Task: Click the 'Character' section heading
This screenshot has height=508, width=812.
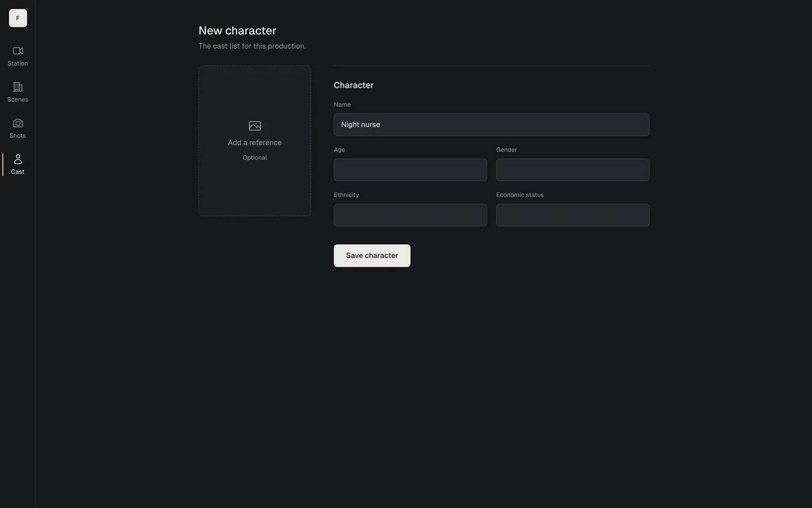Action: 354,85
